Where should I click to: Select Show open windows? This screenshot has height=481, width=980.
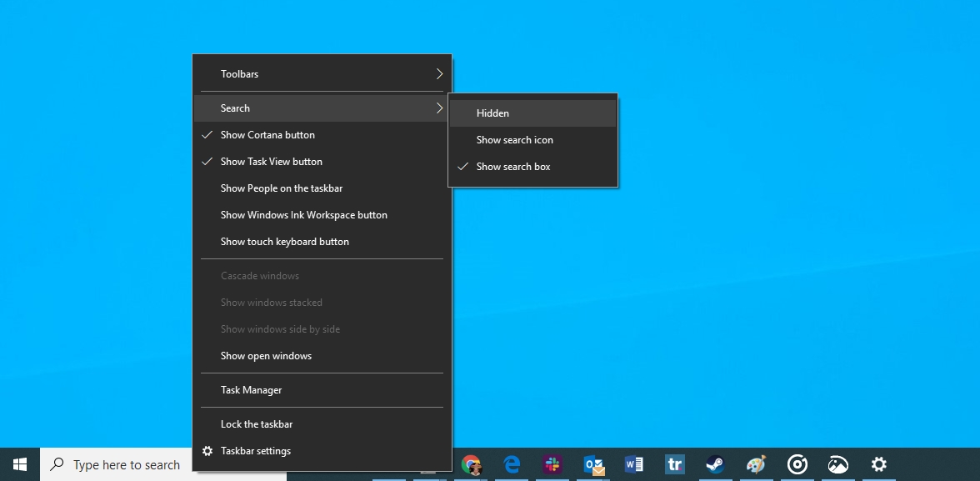pyautogui.click(x=266, y=356)
